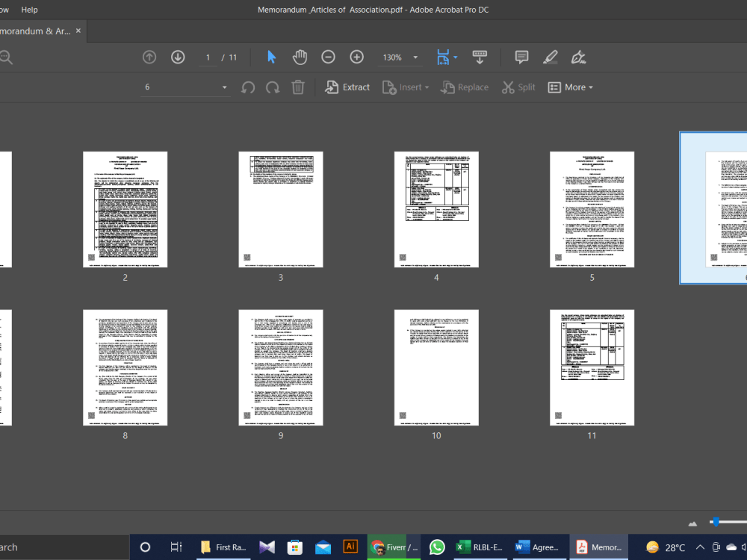
Task: Select the highlighted page 6 thumbnail
Action: 713,208
